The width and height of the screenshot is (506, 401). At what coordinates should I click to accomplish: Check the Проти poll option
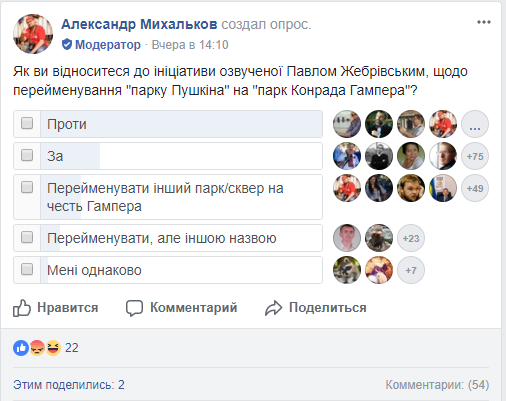pos(27,123)
